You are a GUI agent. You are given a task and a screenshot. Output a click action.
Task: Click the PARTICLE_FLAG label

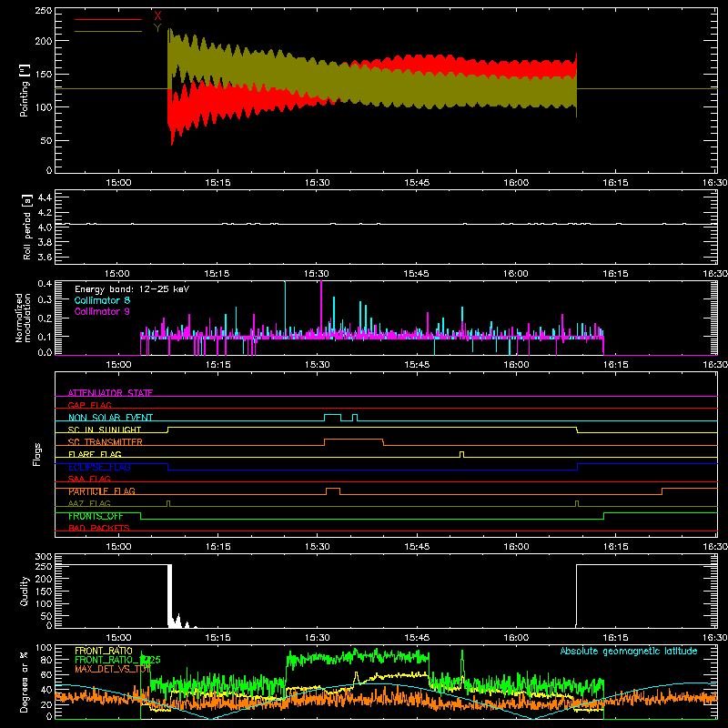coord(102,491)
